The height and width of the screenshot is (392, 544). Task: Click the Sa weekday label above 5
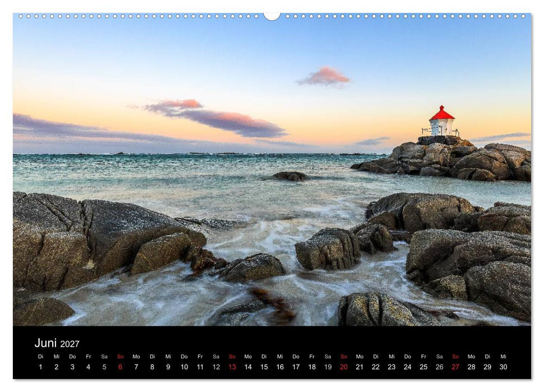point(104,357)
